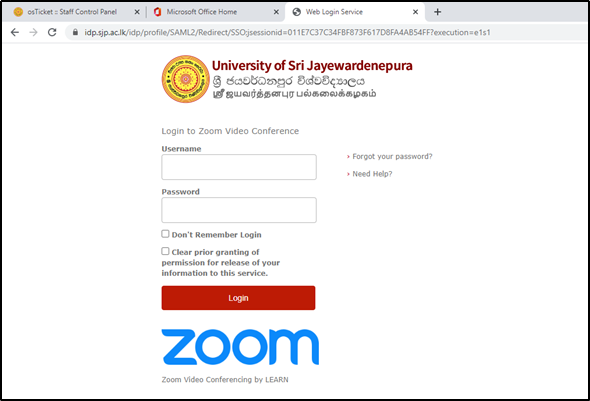Image resolution: width=590 pixels, height=401 pixels.
Task: Tick the Don't Remember Login checkbox
Action: click(x=165, y=234)
